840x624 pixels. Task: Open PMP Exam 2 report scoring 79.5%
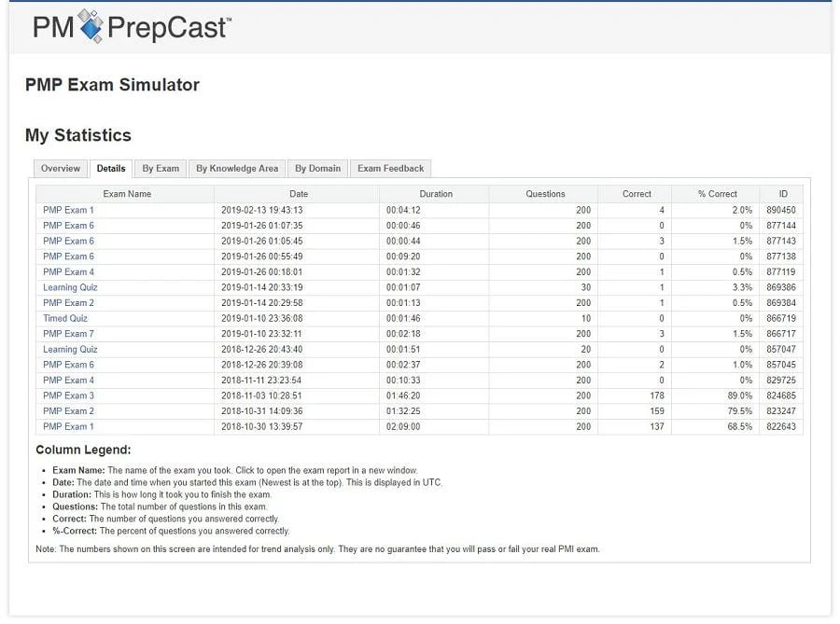(68, 411)
